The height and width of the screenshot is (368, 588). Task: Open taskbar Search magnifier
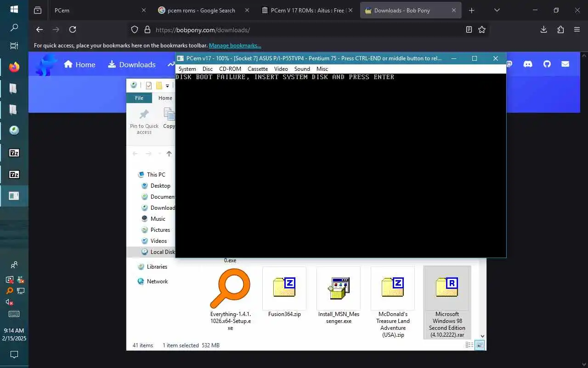click(14, 28)
